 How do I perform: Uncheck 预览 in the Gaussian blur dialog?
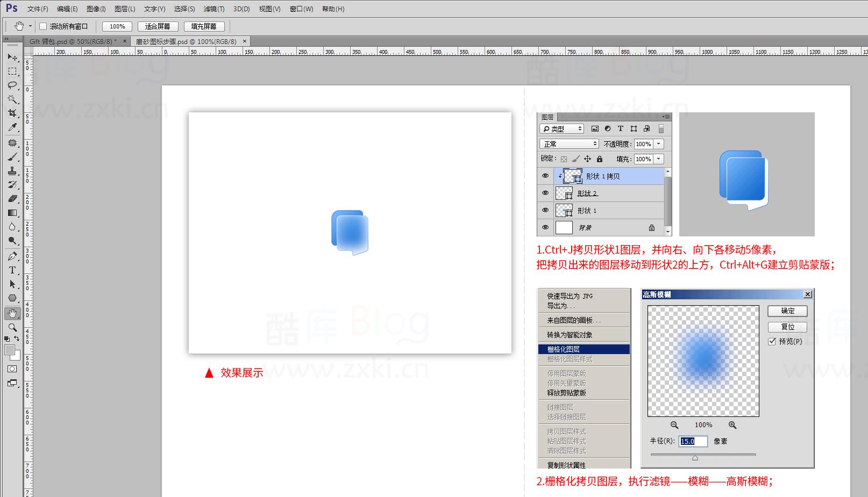click(x=773, y=341)
